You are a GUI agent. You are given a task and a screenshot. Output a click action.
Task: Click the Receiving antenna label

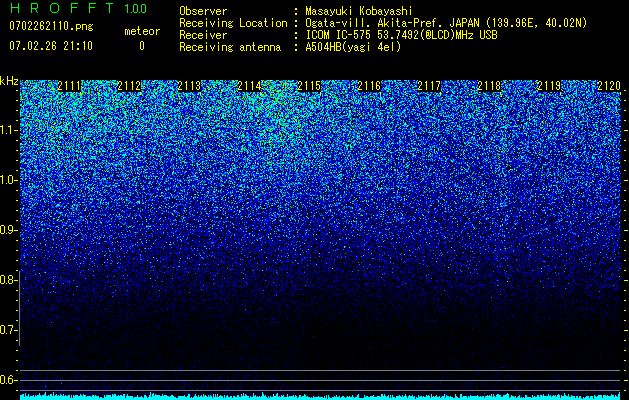230,47
